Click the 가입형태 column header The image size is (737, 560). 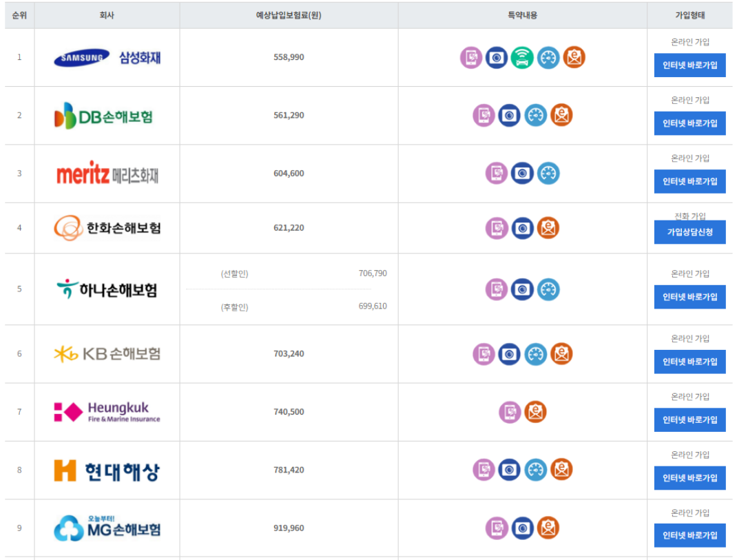pos(689,15)
